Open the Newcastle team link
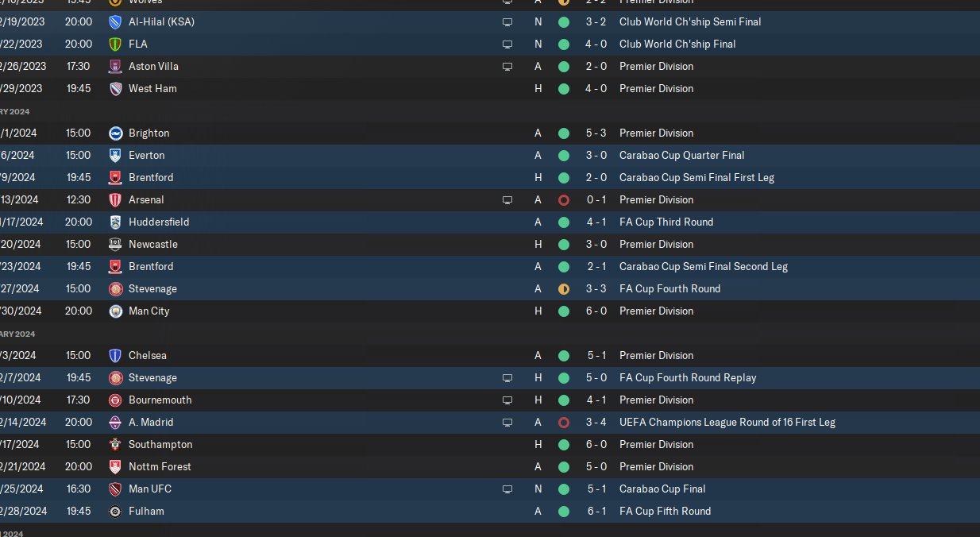The width and height of the screenshot is (980, 537). (153, 244)
